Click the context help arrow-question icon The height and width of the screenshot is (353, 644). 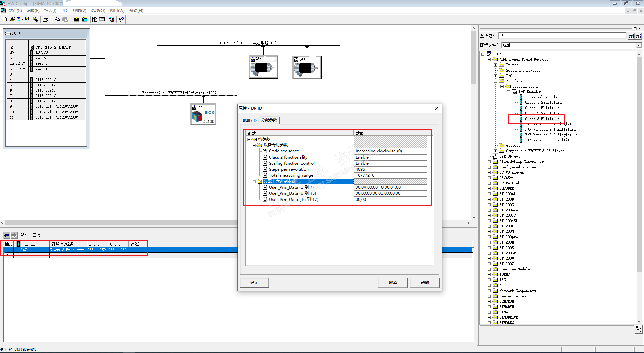(x=121, y=19)
